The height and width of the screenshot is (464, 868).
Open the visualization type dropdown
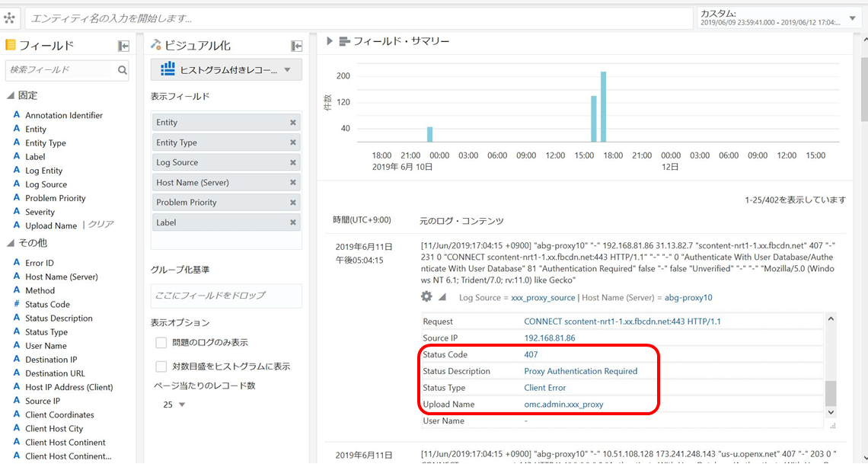[287, 70]
